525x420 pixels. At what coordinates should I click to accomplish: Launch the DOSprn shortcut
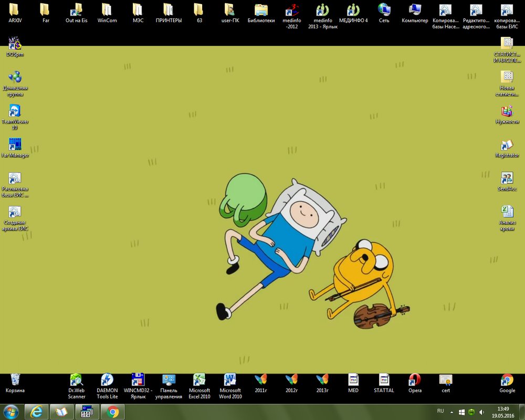15,47
